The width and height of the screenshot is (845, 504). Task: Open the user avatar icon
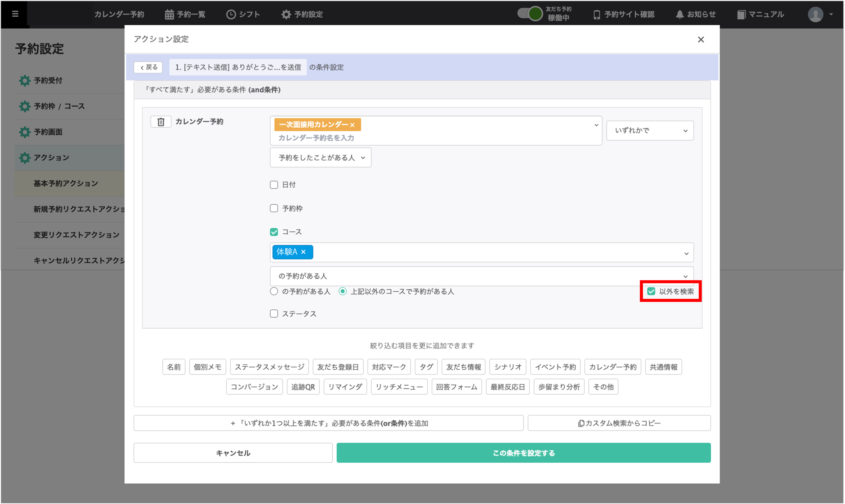click(815, 14)
